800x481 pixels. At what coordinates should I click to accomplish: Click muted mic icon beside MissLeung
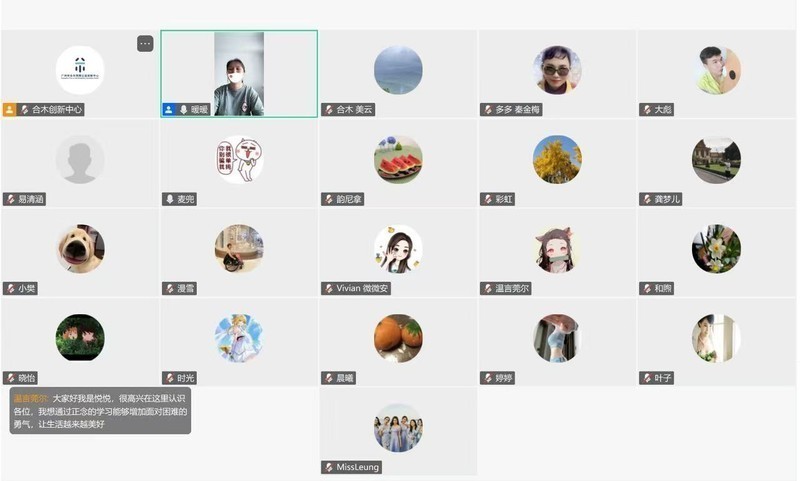tap(329, 467)
